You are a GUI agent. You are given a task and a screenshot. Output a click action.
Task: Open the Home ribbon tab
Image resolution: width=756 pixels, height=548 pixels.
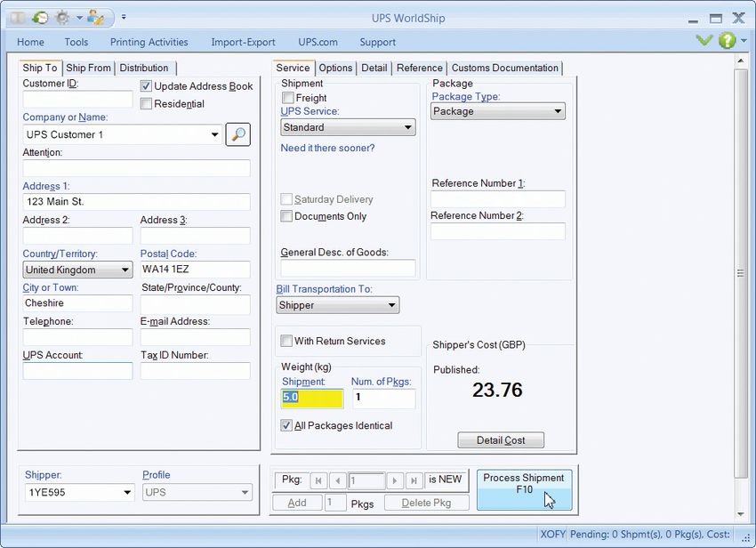coord(30,42)
